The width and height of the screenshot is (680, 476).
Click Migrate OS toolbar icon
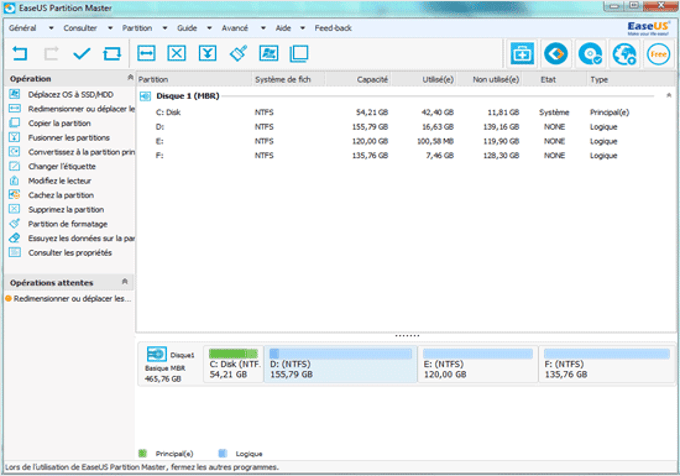coord(268,54)
